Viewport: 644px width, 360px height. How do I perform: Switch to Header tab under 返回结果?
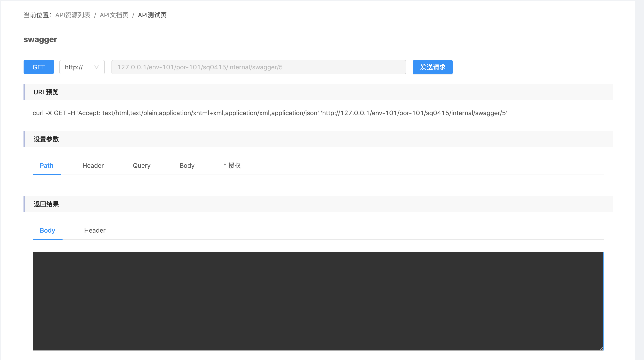point(95,230)
